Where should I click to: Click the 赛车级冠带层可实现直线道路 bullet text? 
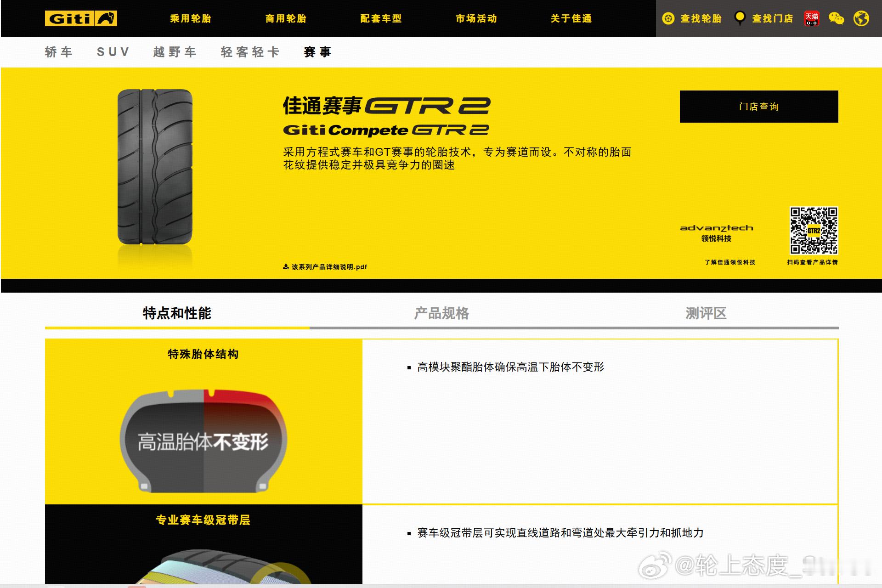[560, 533]
